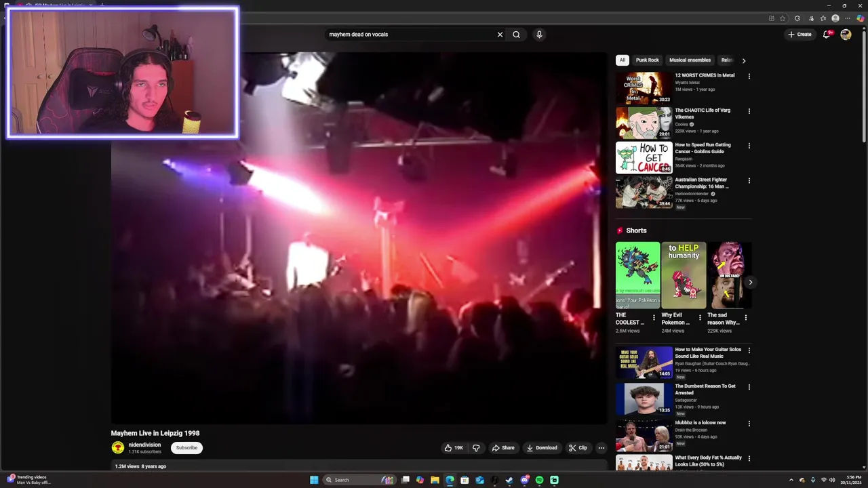
Task: Download the video
Action: click(542, 448)
